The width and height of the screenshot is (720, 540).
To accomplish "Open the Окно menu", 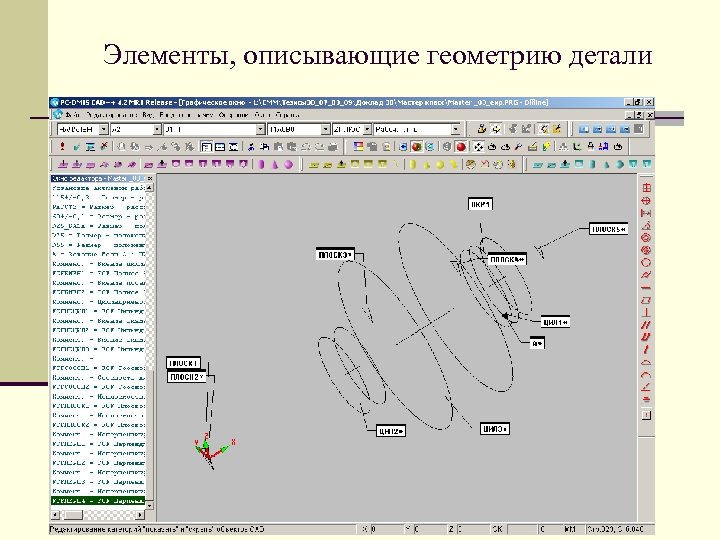I will click(x=262, y=115).
